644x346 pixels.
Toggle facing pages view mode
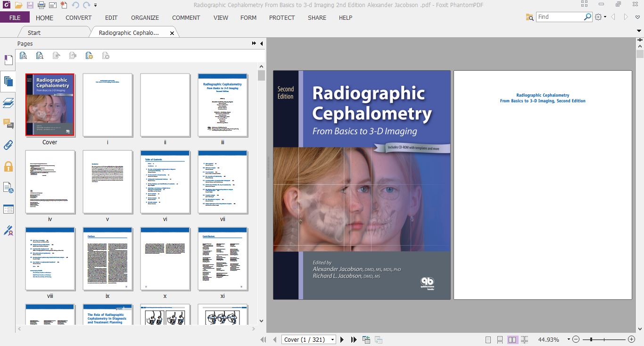click(x=512, y=339)
